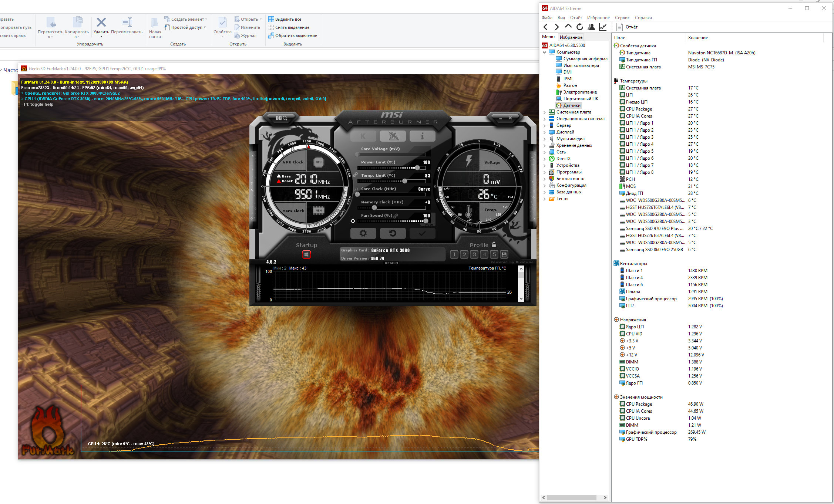The height and width of the screenshot is (504, 834).
Task: Click the AIDA64 Up level arrow
Action: [568, 27]
